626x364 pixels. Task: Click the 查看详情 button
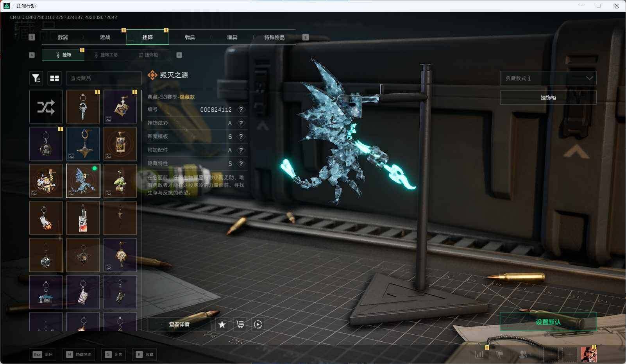click(x=179, y=324)
